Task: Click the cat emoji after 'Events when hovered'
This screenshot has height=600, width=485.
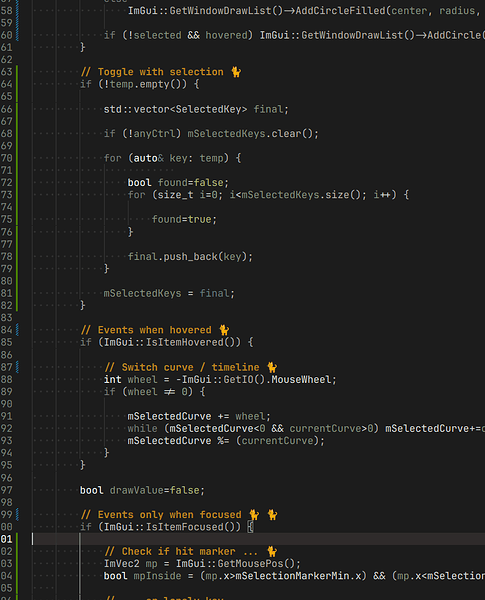Action: coord(224,330)
